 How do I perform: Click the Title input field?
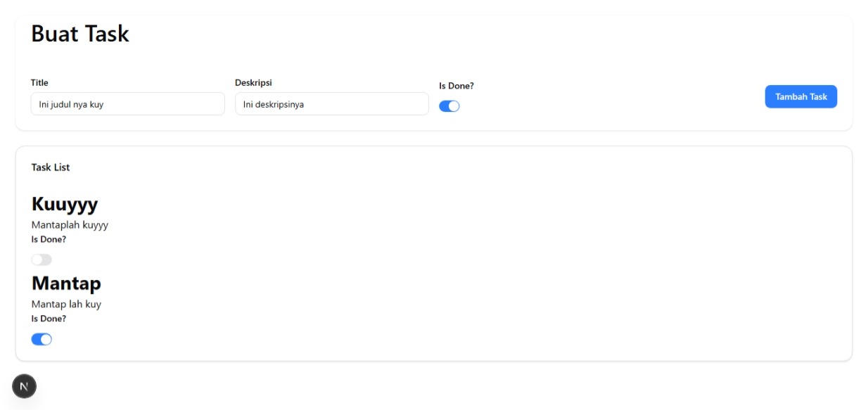point(127,103)
